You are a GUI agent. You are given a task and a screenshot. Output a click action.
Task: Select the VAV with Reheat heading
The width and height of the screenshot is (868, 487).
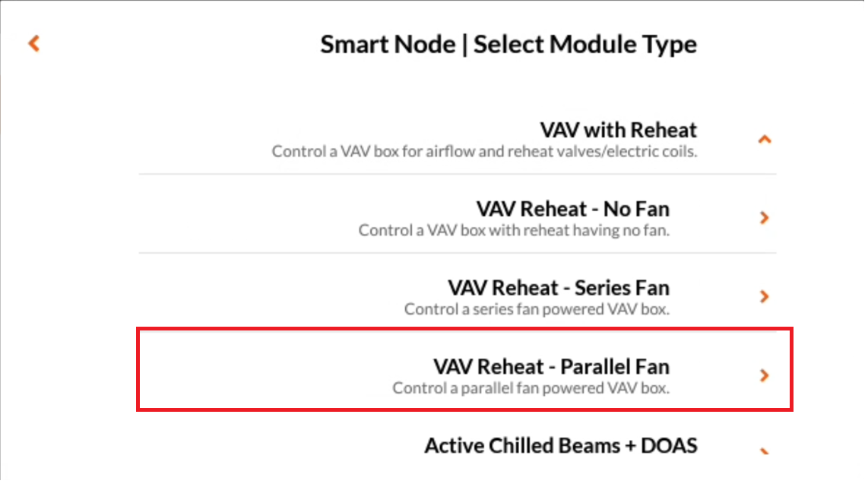(x=619, y=130)
